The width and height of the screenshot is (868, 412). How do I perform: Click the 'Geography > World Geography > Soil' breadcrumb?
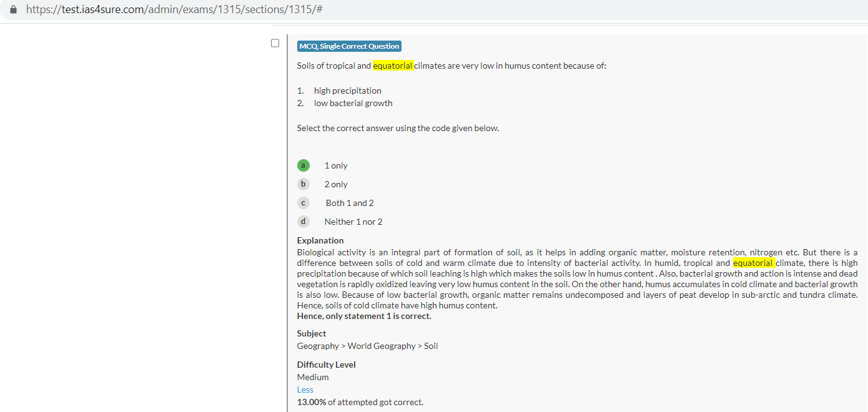367,346
